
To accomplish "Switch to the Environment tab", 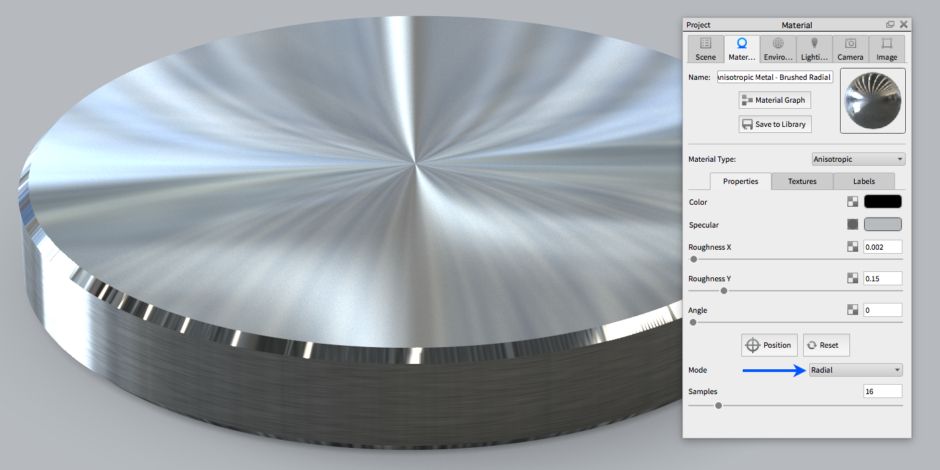I will 778,49.
